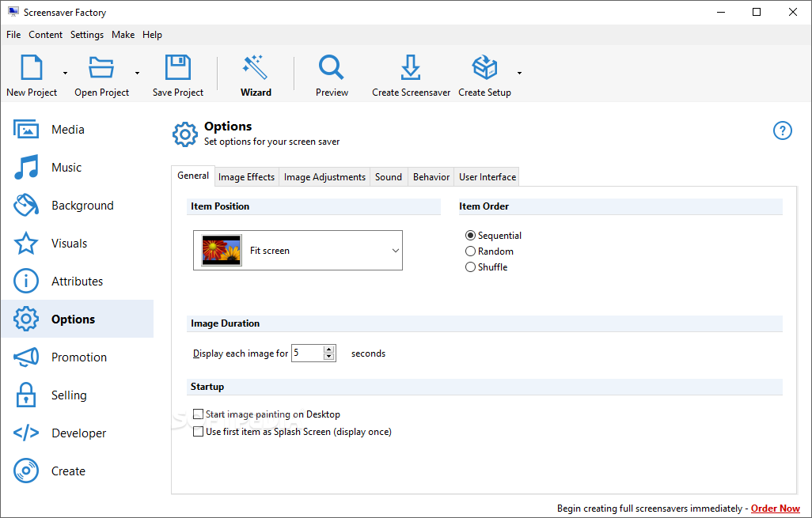The image size is (812, 518).
Task: Click the Screensaver Factory title bar icon
Action: pos(13,12)
